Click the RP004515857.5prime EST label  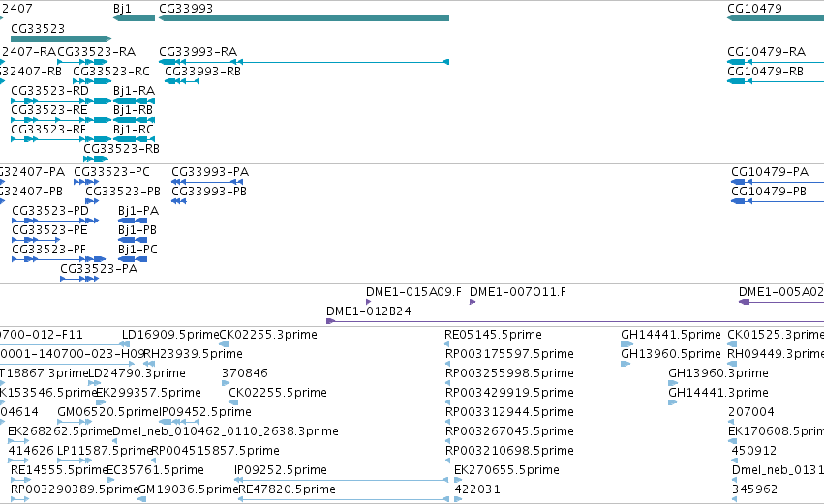click(x=215, y=451)
